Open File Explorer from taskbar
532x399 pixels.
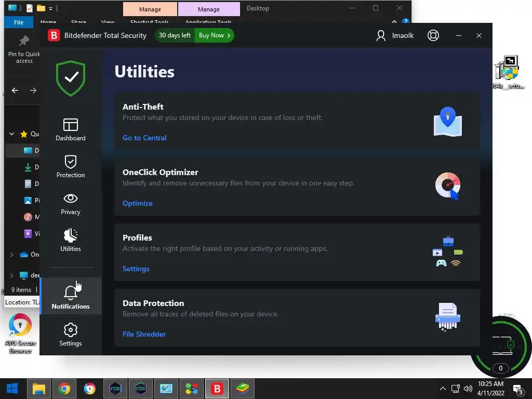[x=38, y=389]
